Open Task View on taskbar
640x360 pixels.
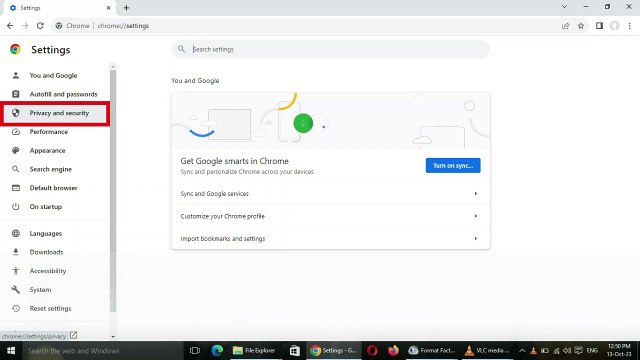[195, 351]
